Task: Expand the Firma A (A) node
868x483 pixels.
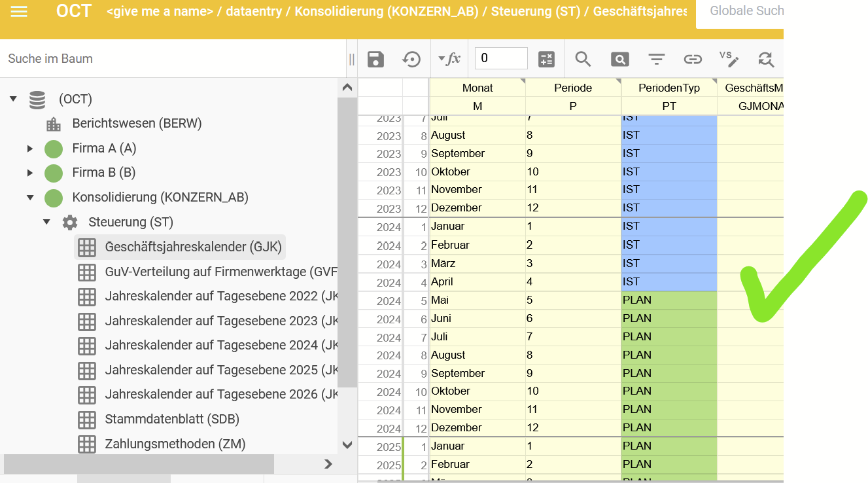Action: tap(30, 149)
